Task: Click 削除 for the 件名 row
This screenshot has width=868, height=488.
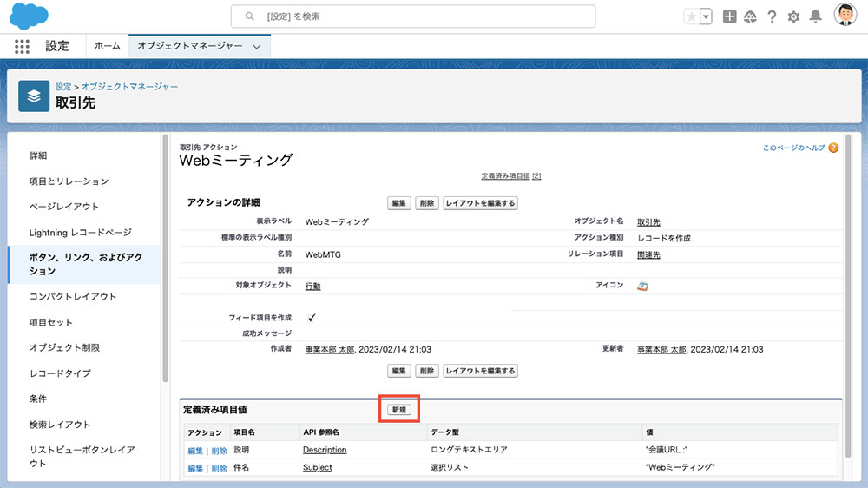Action: pyautogui.click(x=220, y=469)
